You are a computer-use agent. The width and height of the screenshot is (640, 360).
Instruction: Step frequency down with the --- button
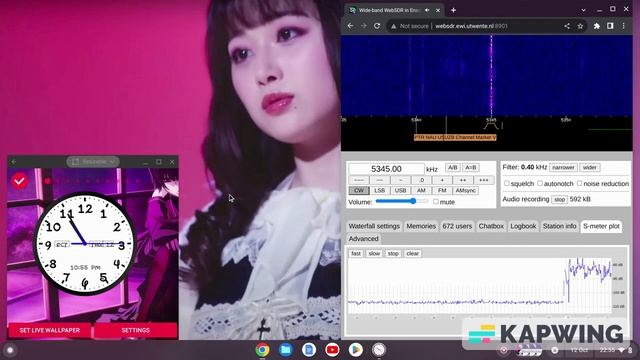point(359,180)
